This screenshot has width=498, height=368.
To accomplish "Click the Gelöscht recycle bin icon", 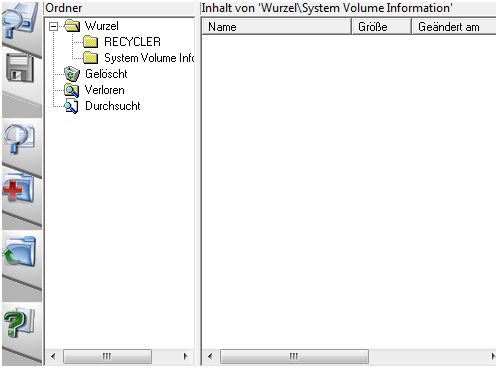I will coord(72,74).
